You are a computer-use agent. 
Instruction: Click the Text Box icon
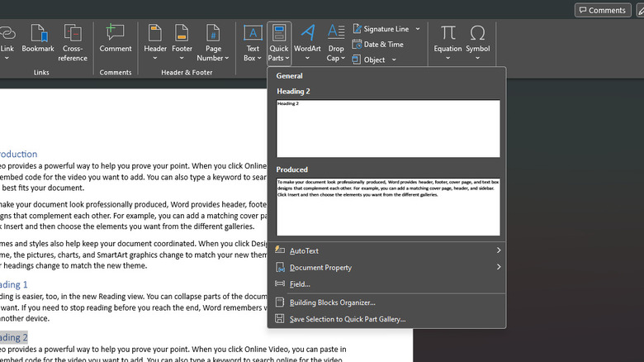coord(253,34)
